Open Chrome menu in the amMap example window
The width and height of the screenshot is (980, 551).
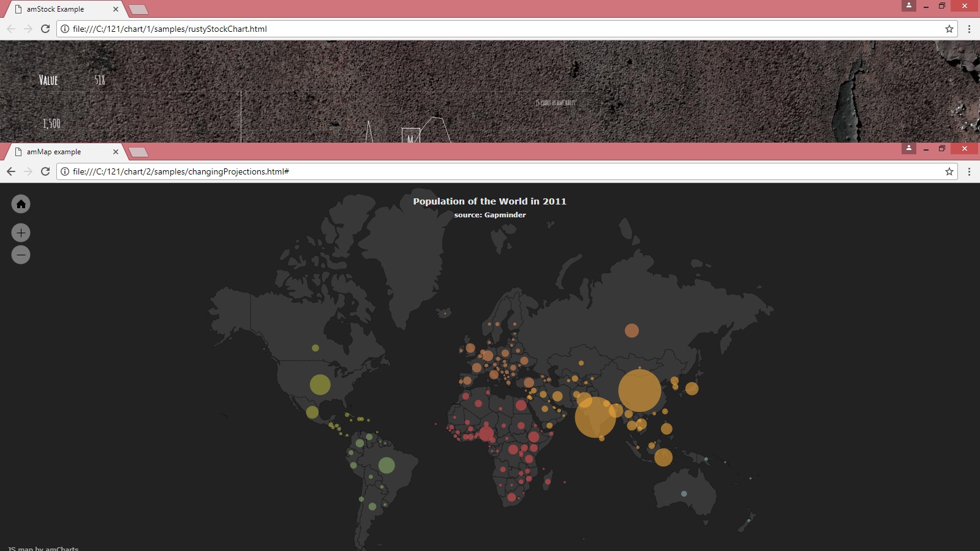coord(969,171)
